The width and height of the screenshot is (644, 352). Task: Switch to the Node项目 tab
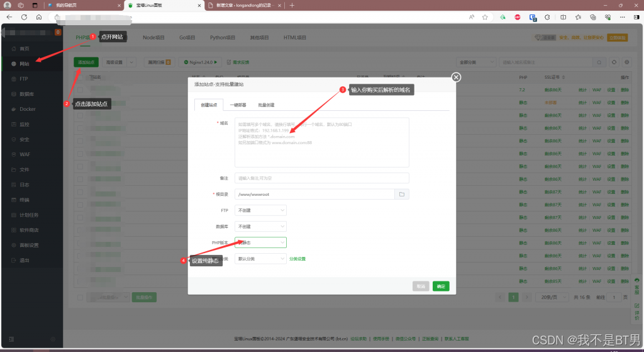pyautogui.click(x=153, y=37)
